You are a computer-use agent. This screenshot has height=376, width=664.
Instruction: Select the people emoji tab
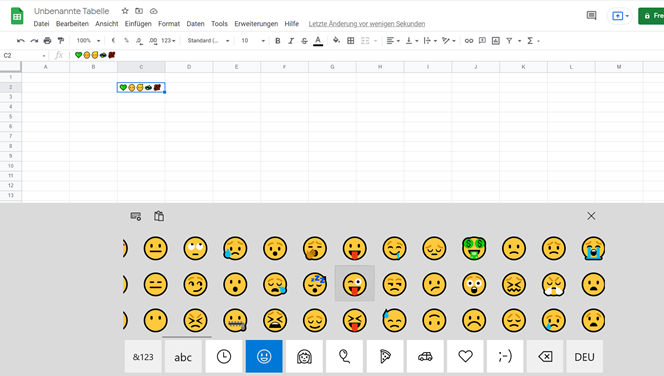coord(304,357)
